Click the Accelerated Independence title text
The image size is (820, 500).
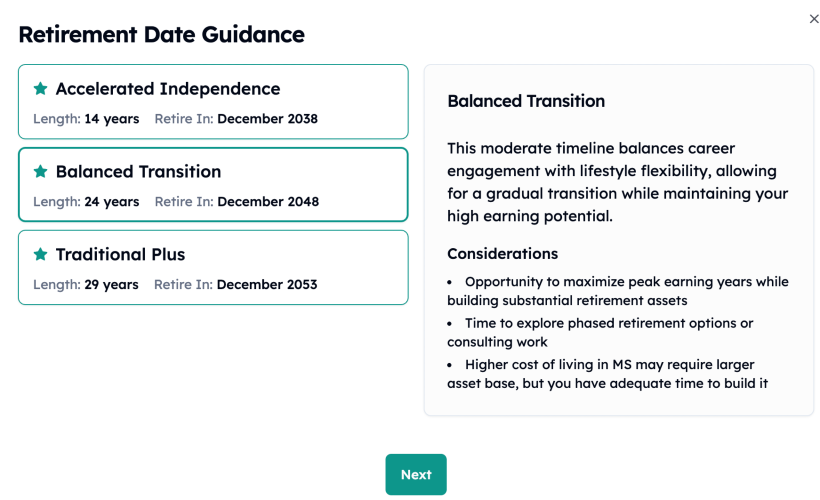(168, 89)
